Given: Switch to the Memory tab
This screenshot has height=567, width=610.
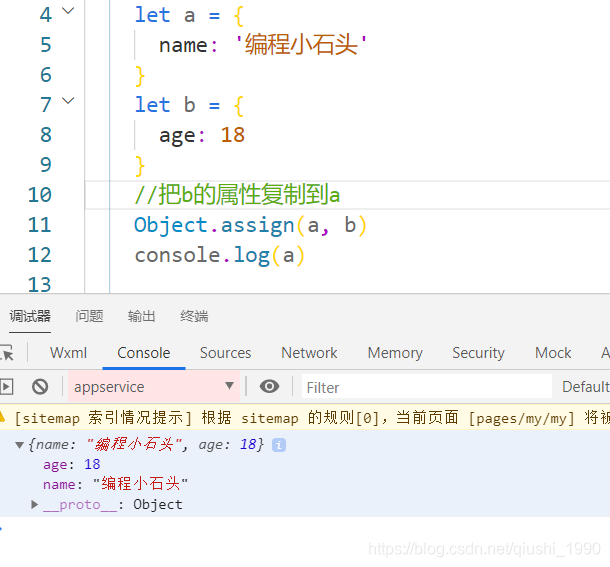Looking at the screenshot, I should pos(395,353).
